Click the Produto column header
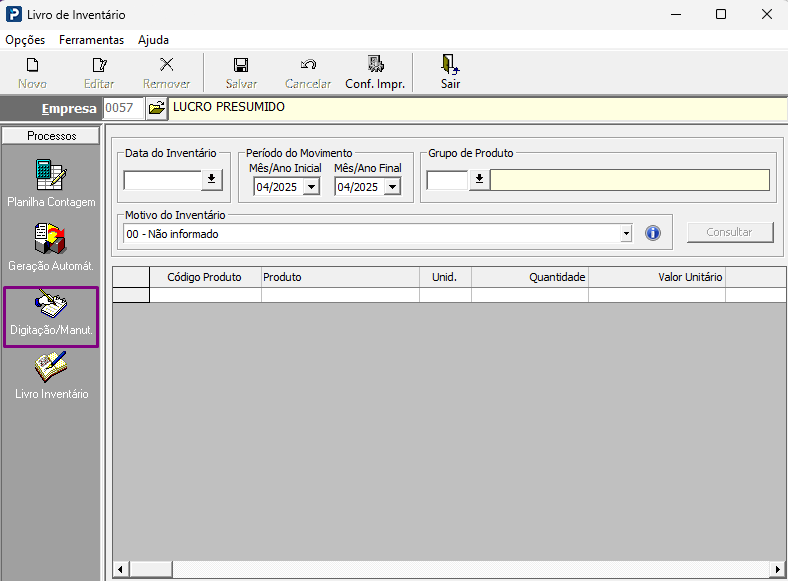Viewport: 788px width, 581px height. click(x=340, y=277)
